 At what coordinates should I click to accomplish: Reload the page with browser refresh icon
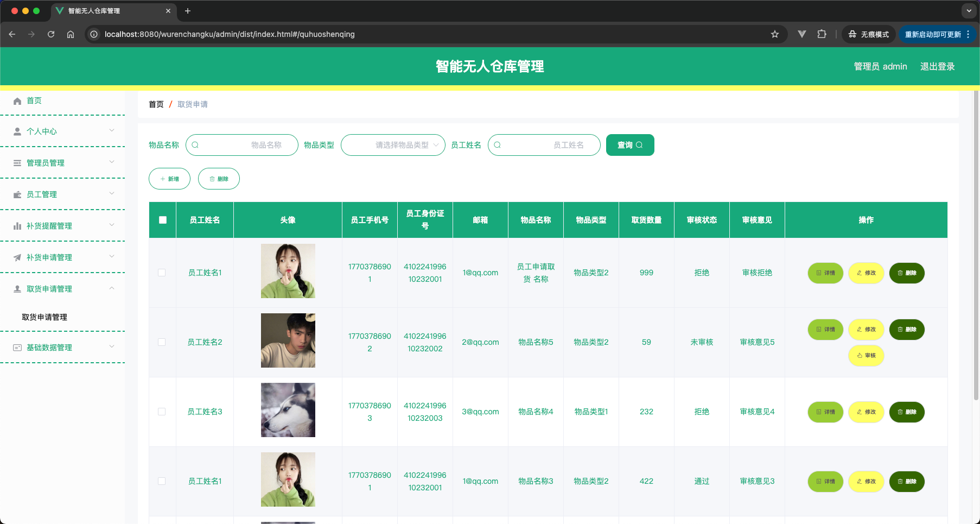pos(51,34)
